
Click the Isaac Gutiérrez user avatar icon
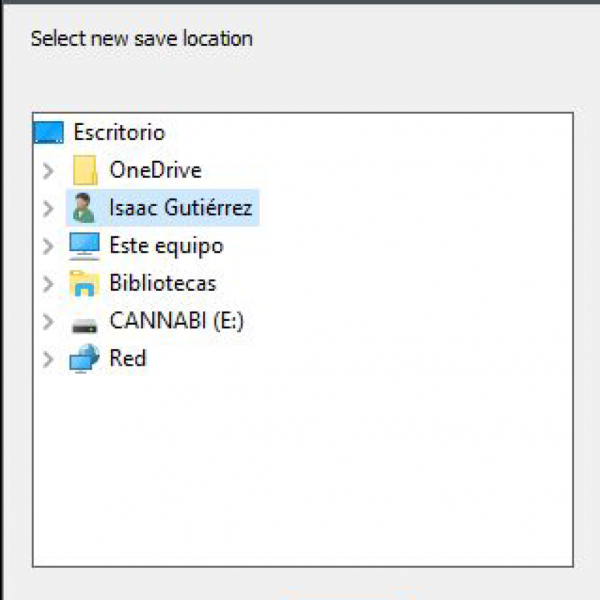click(85, 208)
